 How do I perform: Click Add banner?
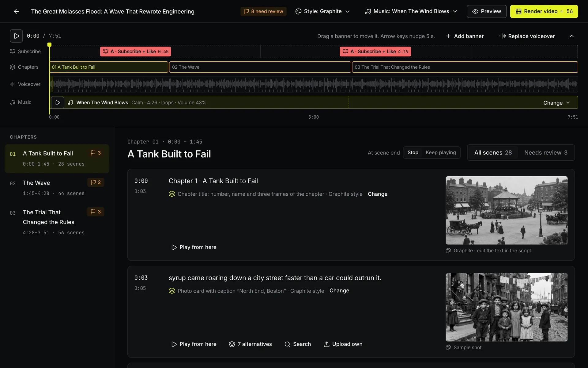[465, 36]
